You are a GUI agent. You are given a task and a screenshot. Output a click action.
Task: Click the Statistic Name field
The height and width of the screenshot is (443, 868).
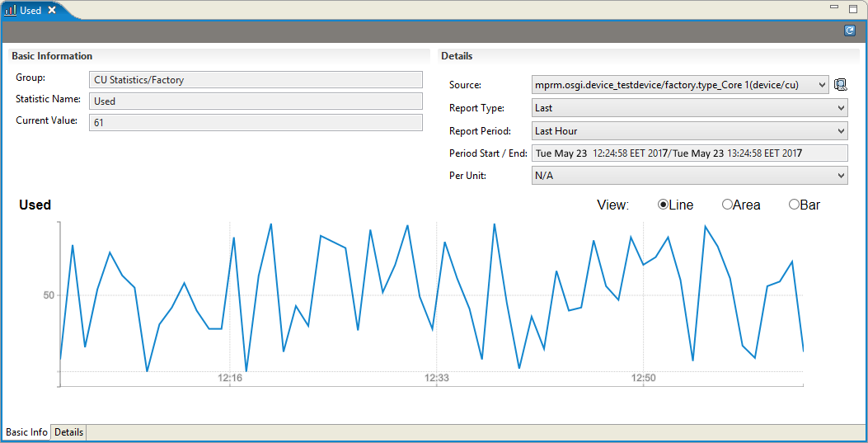point(256,101)
